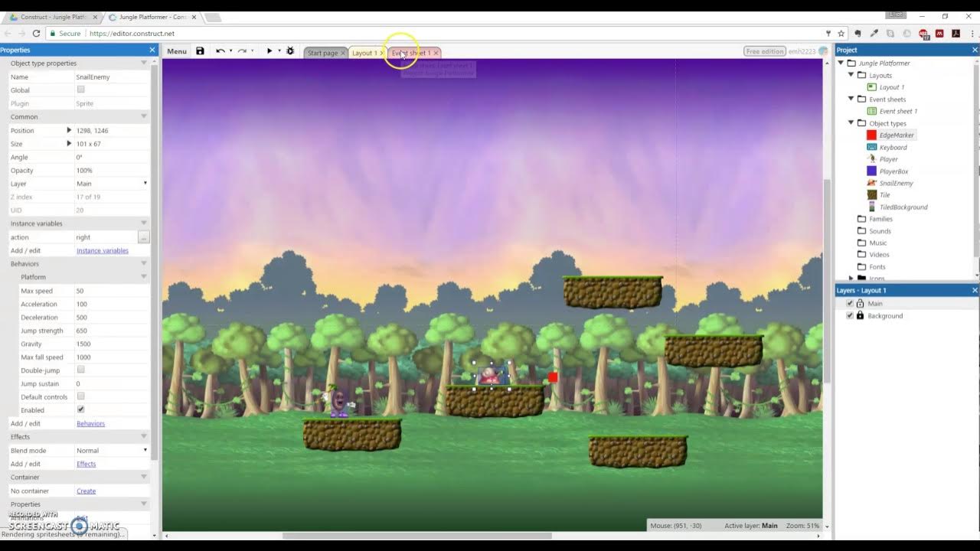This screenshot has height=551, width=980.
Task: Close the Layers panel
Action: 975,290
